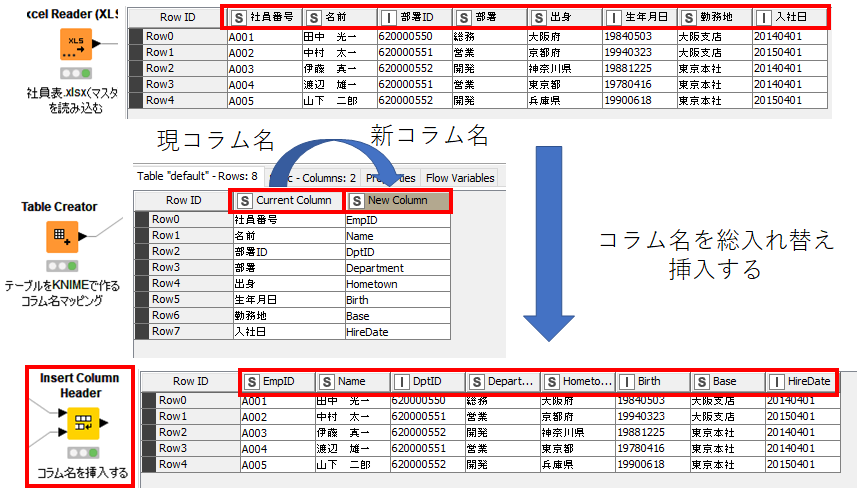Click cell 神奈川県 in the top table
This screenshot has height=488, width=857.
pyautogui.click(x=565, y=69)
